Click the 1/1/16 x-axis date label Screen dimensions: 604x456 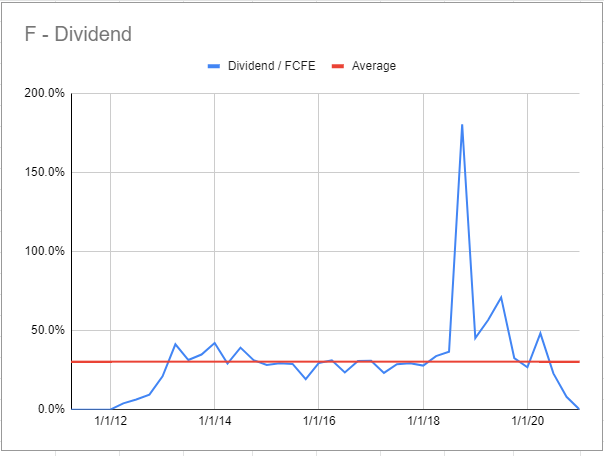319,421
